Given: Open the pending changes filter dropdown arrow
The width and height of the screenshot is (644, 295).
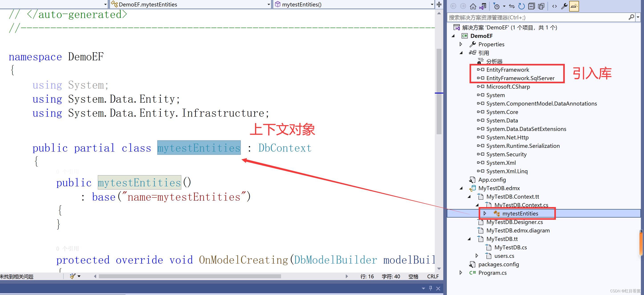Looking at the screenshot, I should 504,6.
